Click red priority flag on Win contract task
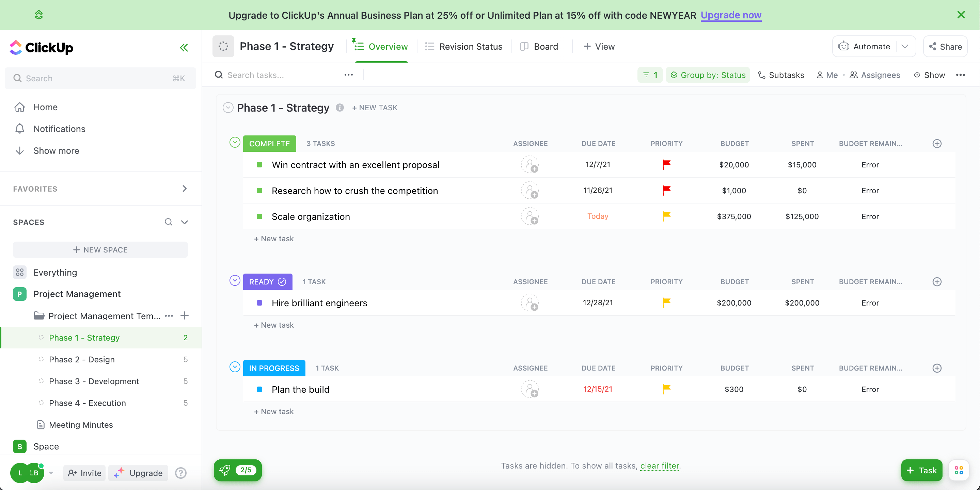980x490 pixels. point(666,165)
